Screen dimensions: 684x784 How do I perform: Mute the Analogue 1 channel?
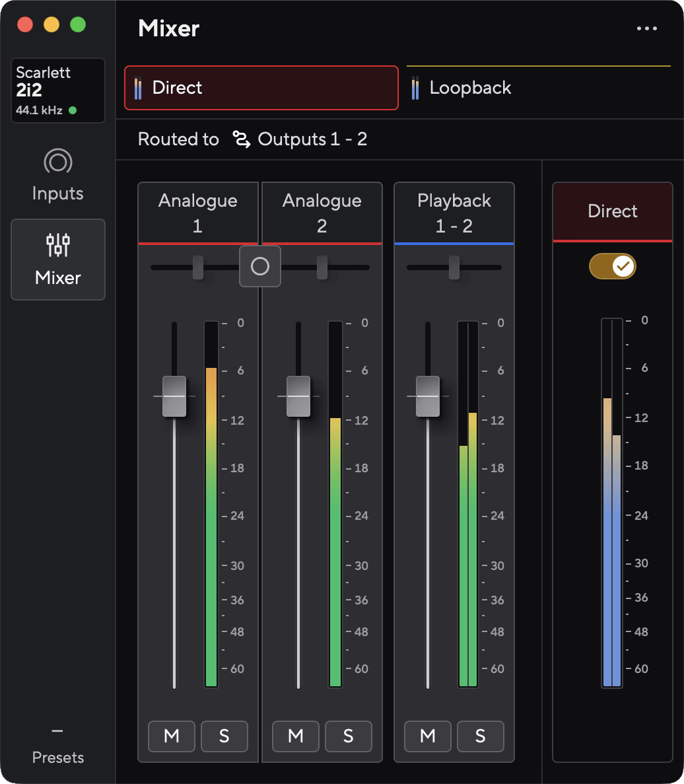tap(172, 736)
